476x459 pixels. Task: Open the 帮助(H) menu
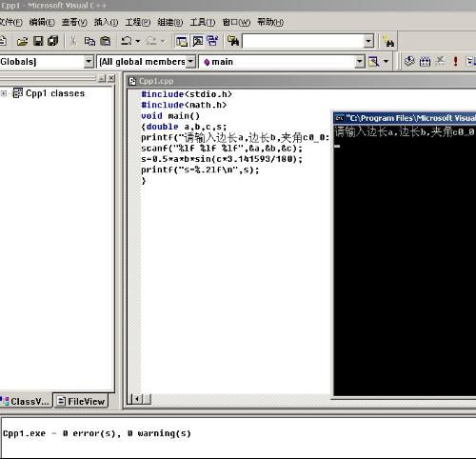270,22
